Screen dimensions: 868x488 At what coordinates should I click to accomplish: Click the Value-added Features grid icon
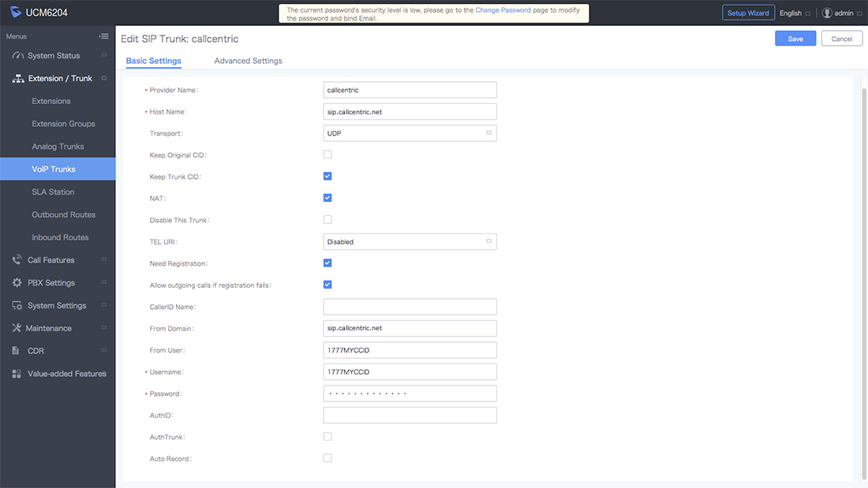tap(17, 374)
